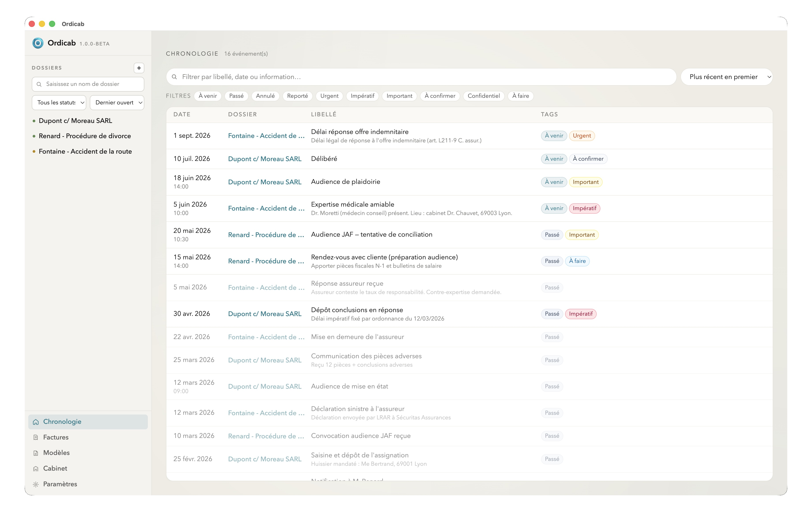Screen dimensions: 812x528
Task: Click "Audience de plaidoirie" label
Action: (345, 182)
